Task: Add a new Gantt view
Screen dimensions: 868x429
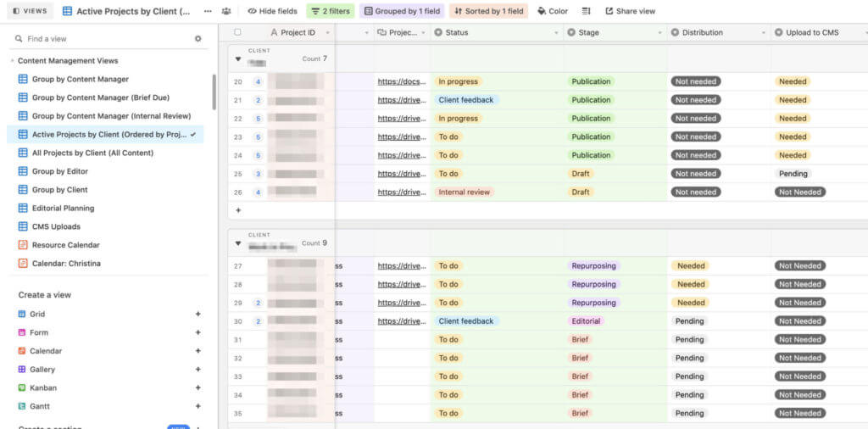Action: coord(198,406)
